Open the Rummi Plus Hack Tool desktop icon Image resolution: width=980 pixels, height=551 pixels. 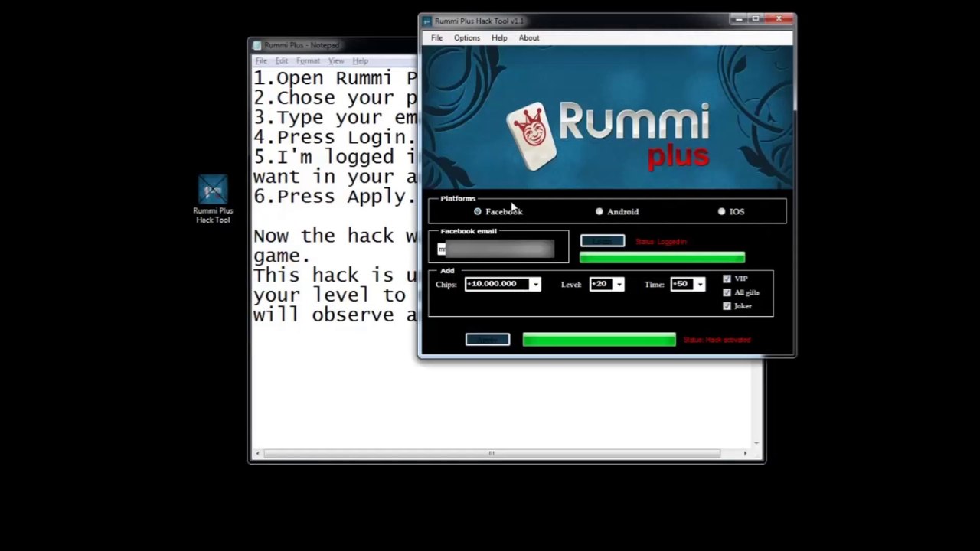click(x=213, y=199)
